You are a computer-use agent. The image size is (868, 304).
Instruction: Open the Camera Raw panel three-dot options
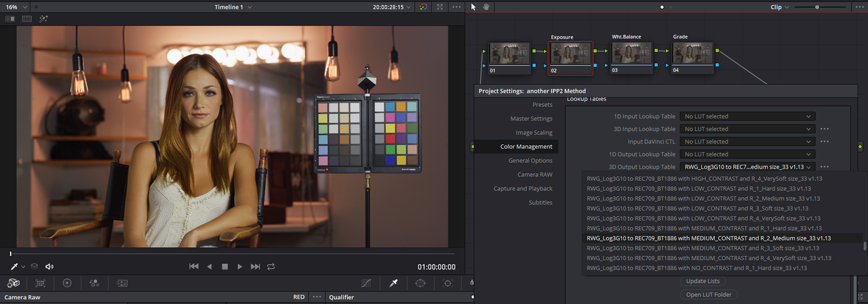(x=317, y=297)
